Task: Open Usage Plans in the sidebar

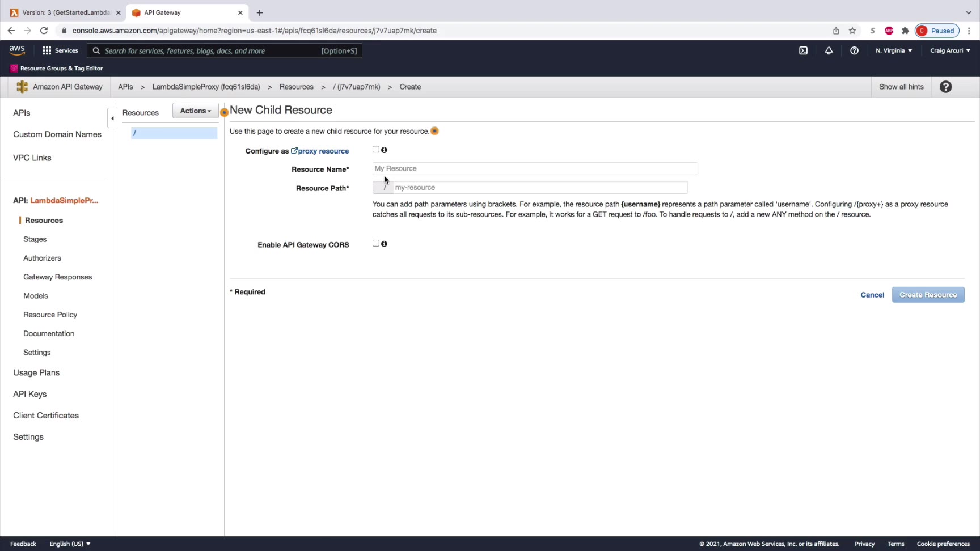Action: (x=36, y=372)
